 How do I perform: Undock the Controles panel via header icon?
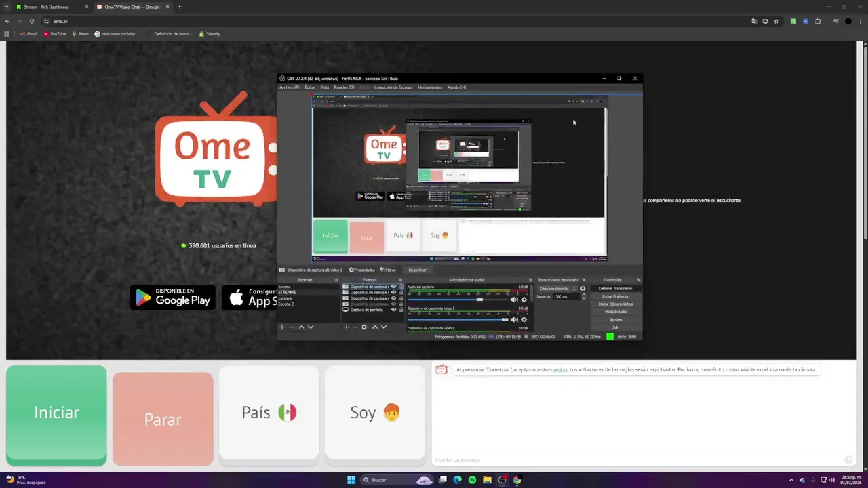(x=638, y=280)
